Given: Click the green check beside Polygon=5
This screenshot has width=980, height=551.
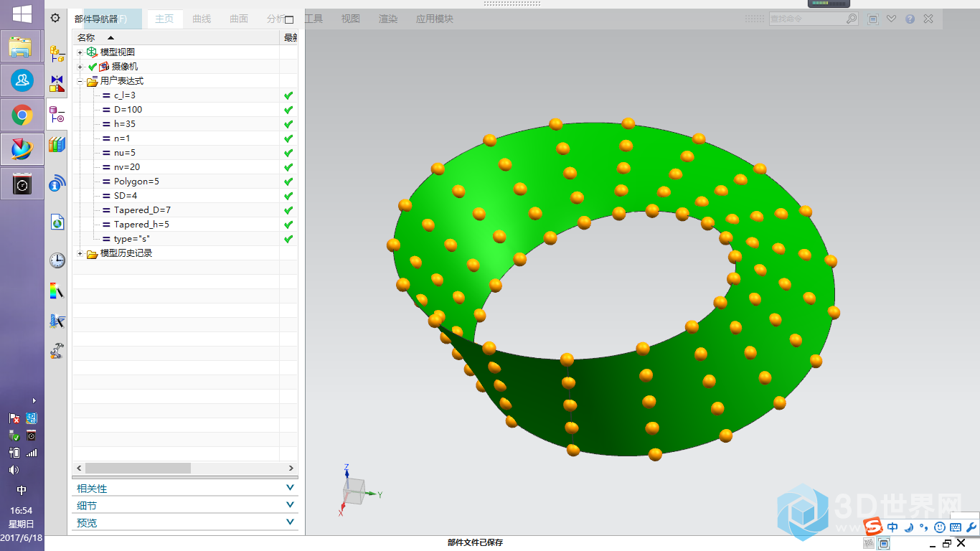Looking at the screenshot, I should pos(288,182).
